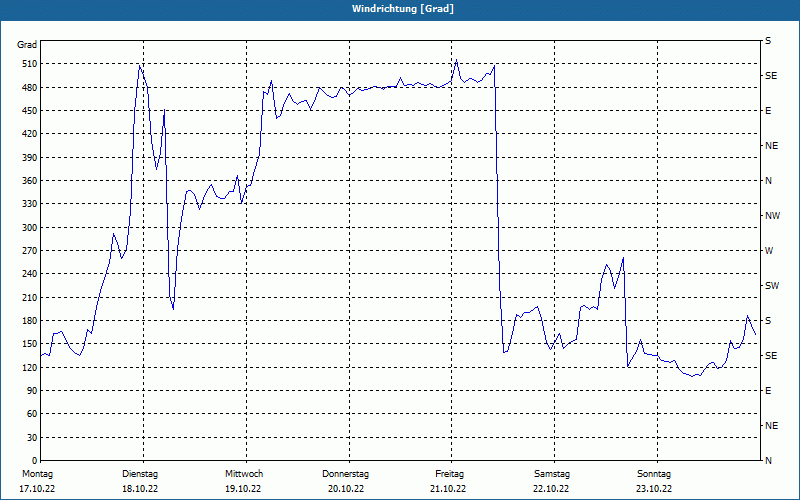Viewport: 800px width, 500px height.
Task: Click the 210 value on degree axis
Action: tap(29, 297)
